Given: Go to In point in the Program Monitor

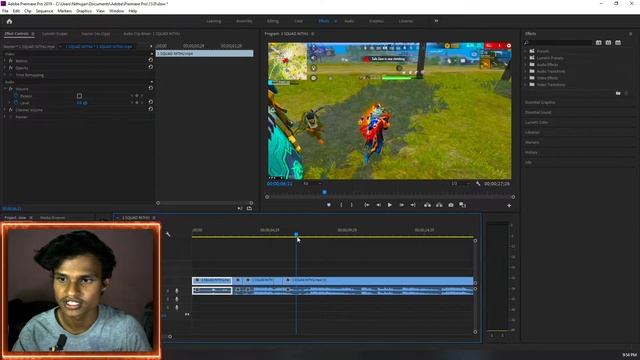Looking at the screenshot, I should (367, 205).
